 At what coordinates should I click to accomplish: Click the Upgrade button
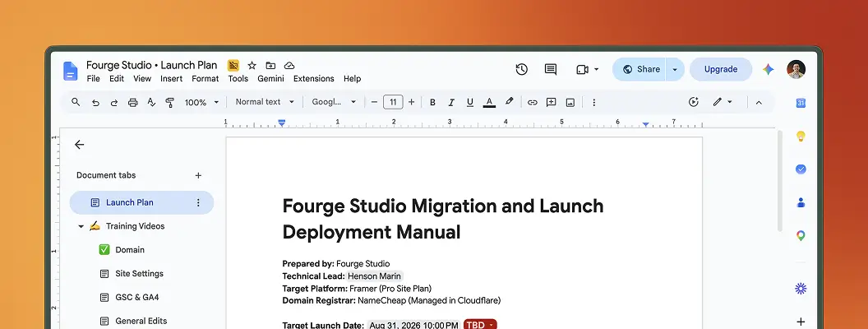pos(721,69)
